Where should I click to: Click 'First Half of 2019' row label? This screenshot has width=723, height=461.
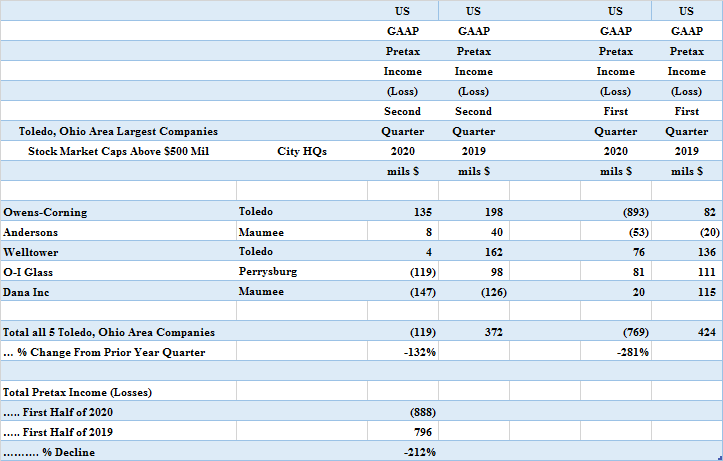[58, 432]
